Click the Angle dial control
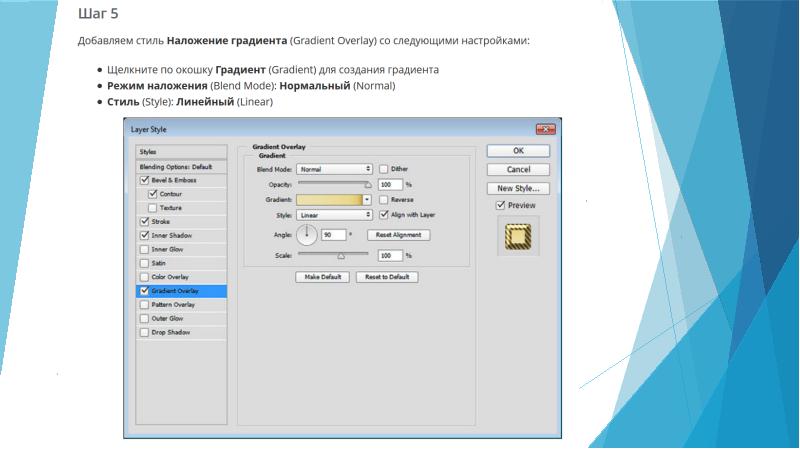Screen dimensions: 800x449 point(307,235)
